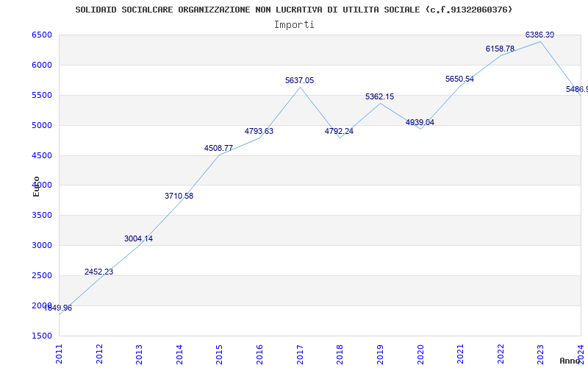
Task: Click the chart title with c.f. number
Action: pyautogui.click(x=293, y=10)
